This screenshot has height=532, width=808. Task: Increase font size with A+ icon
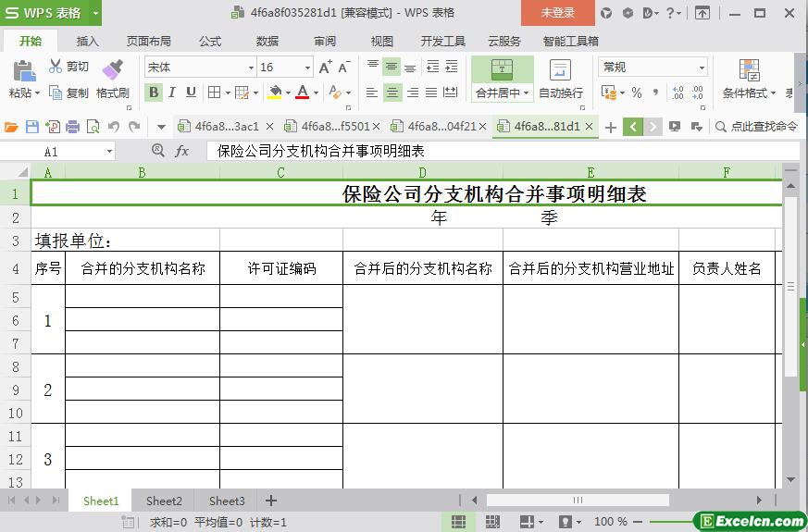pos(325,67)
